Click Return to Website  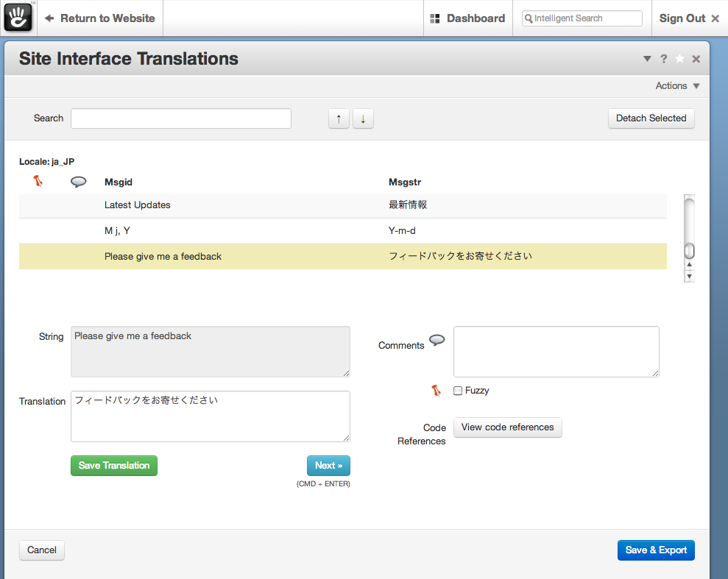(100, 18)
